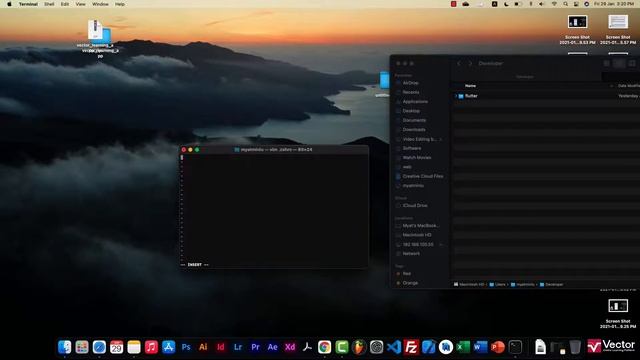This screenshot has height=360, width=640.
Task: Open Wi-Fi status in menu bar
Action: [554, 4]
